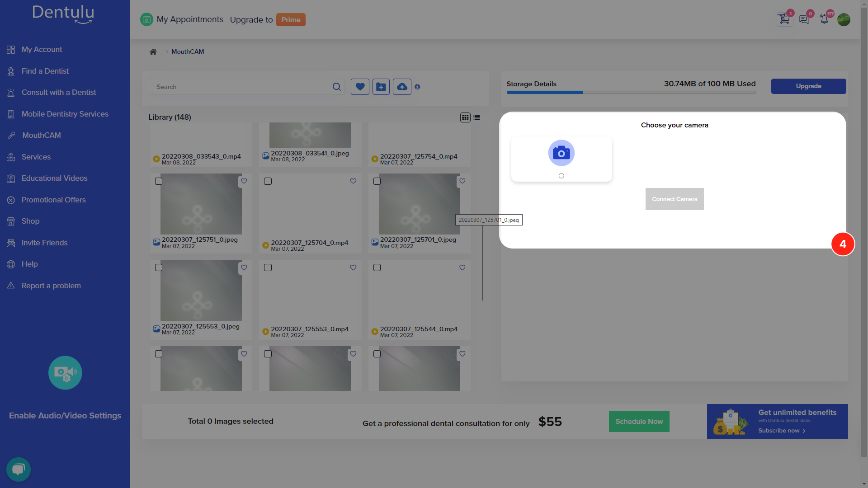The width and height of the screenshot is (868, 488).
Task: Click the MouthCAM sidebar icon
Action: [11, 136]
